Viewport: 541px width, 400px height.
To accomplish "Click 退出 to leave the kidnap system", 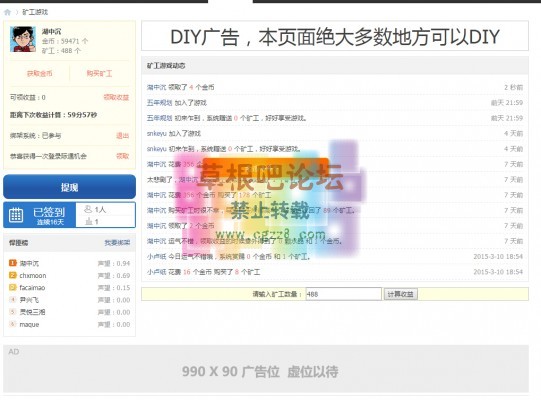I will tap(122, 135).
